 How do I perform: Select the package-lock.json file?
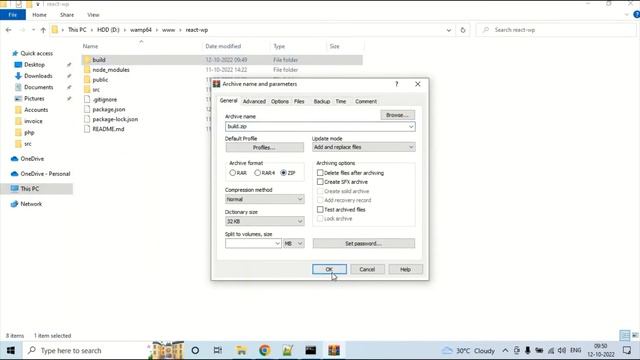[115, 119]
